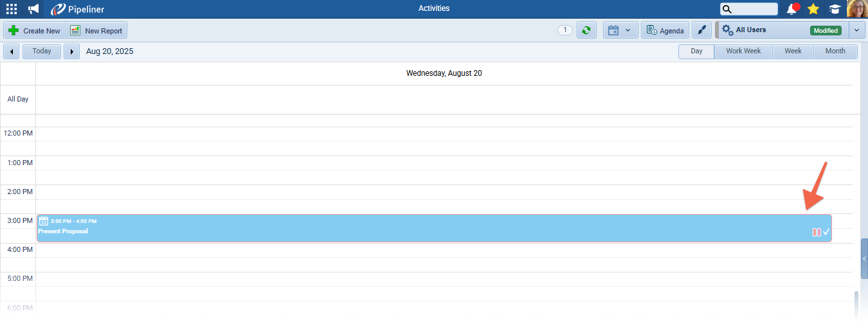Viewport: 868px width, 322px height.
Task: Refresh activities with the green arrows
Action: [x=586, y=30]
